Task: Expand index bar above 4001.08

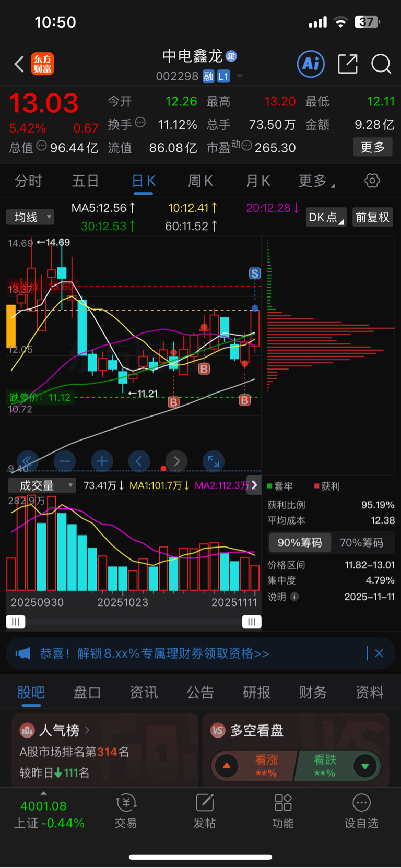Action: click(43, 793)
